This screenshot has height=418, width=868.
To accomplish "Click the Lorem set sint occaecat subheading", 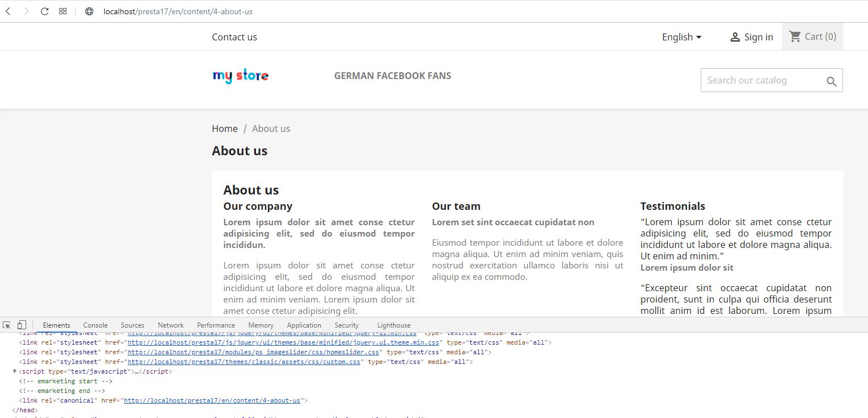I will [513, 222].
